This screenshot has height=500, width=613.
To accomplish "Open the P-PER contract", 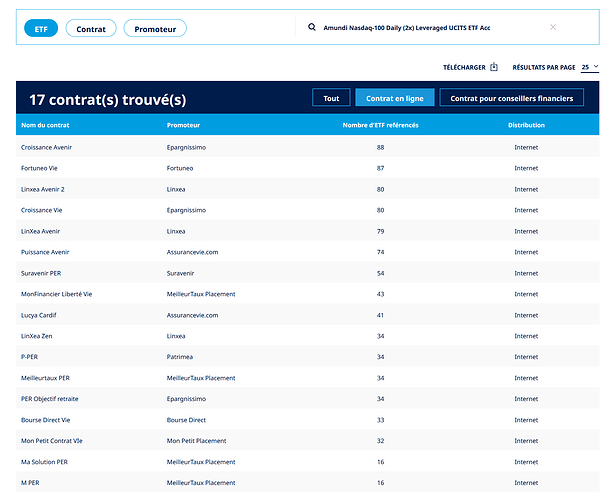I will pos(29,357).
